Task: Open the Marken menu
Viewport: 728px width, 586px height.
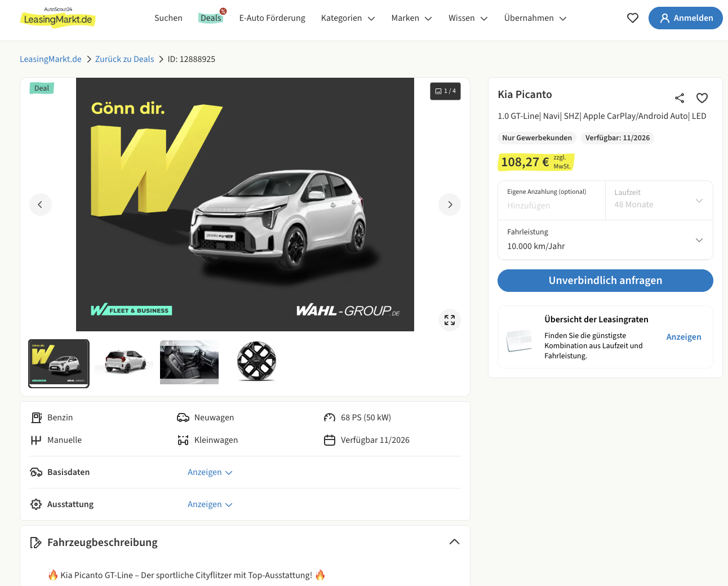Action: tap(411, 18)
